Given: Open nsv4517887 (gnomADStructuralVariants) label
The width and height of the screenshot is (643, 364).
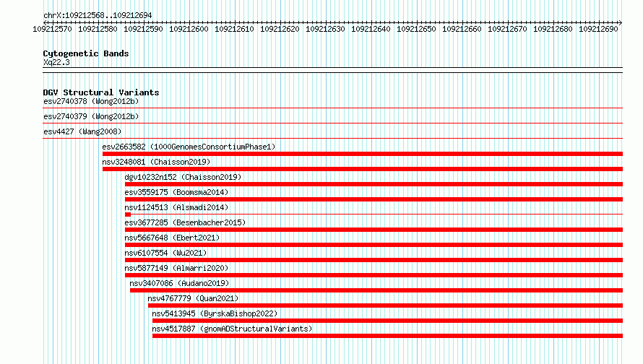Looking at the screenshot, I should (232, 329).
